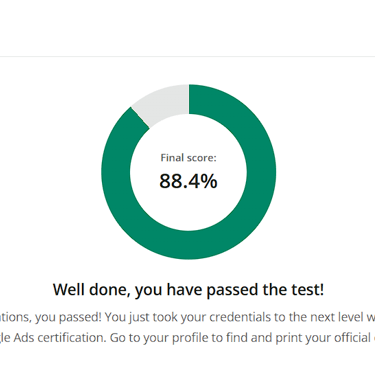Click the 'Well done, you have passed the test!' heading
Viewport: 375px width, 366px height.
point(188,290)
